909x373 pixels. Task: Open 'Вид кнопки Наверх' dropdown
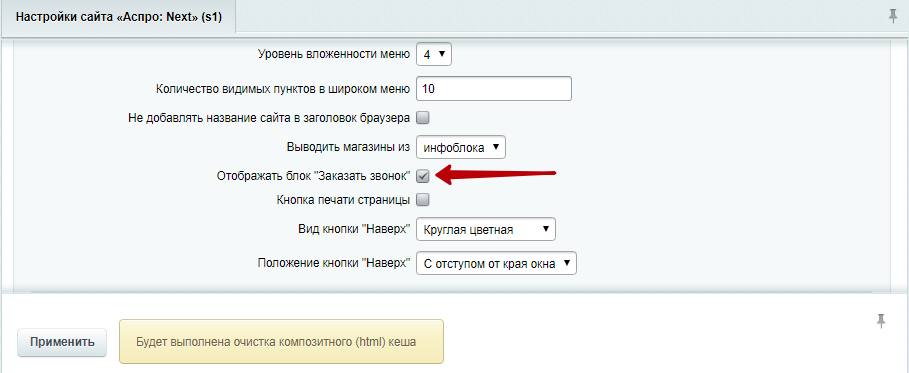pos(486,229)
